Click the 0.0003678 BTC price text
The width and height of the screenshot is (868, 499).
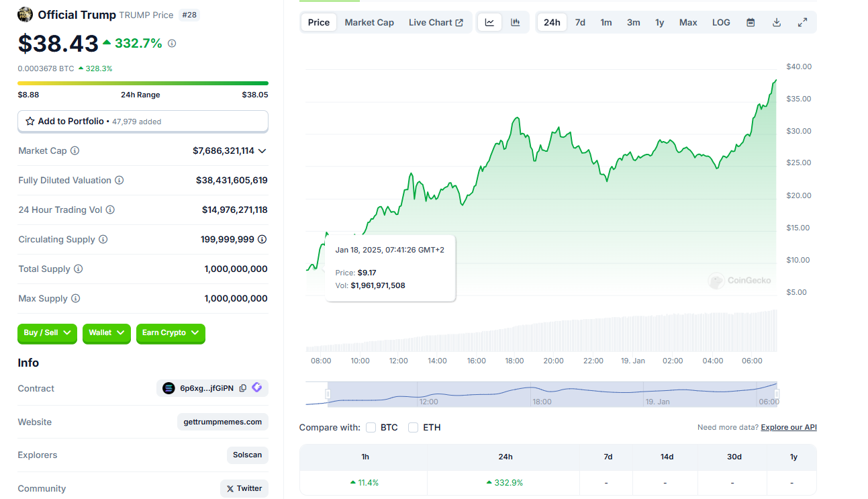(x=46, y=69)
